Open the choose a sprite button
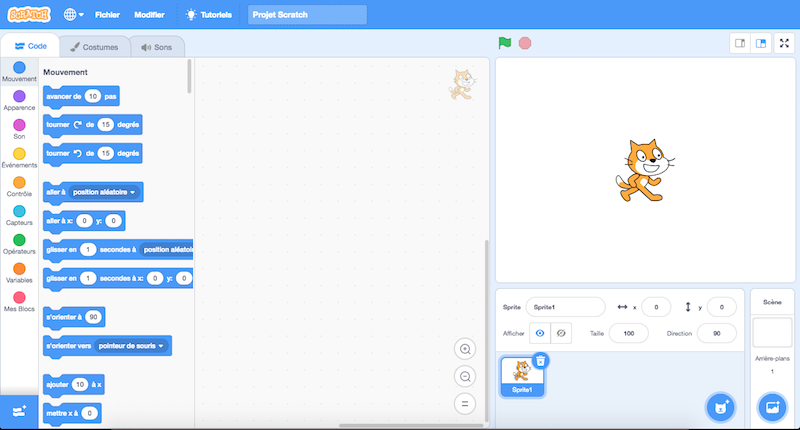 coord(720,406)
